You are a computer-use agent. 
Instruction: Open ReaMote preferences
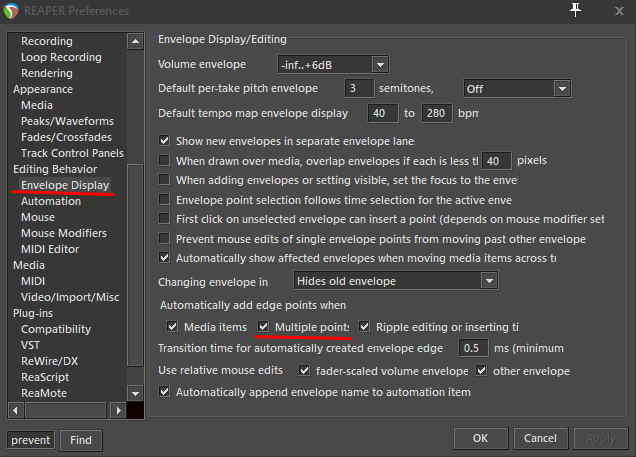(x=44, y=393)
